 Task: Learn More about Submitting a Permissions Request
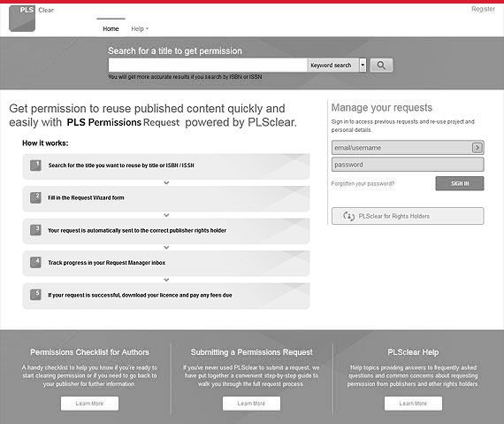pos(251,404)
